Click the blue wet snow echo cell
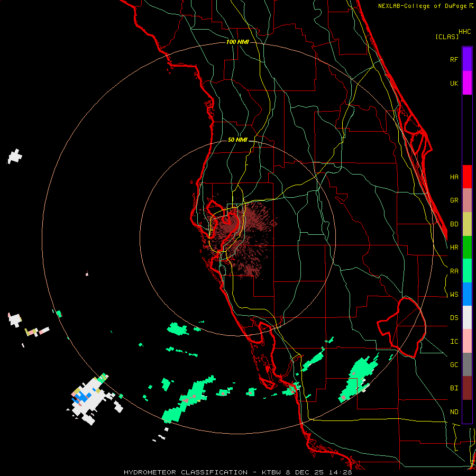This screenshot has height=476, width=476. (x=81, y=397)
